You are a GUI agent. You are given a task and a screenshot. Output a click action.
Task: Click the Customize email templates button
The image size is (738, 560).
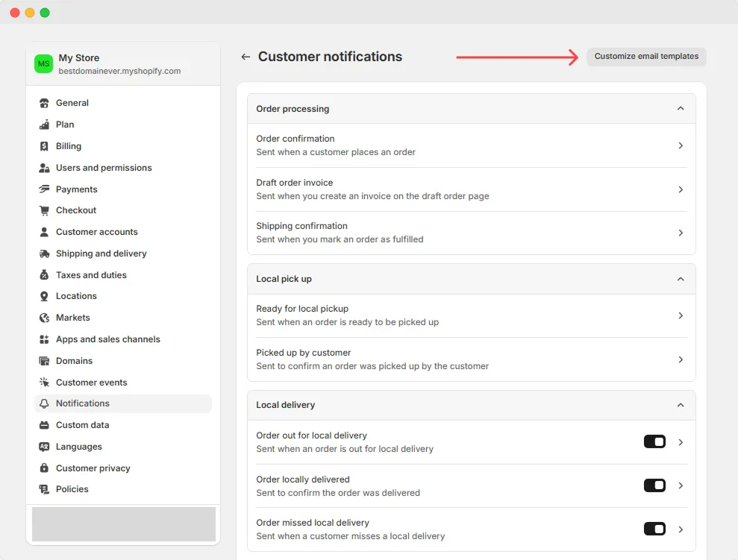pyautogui.click(x=645, y=57)
